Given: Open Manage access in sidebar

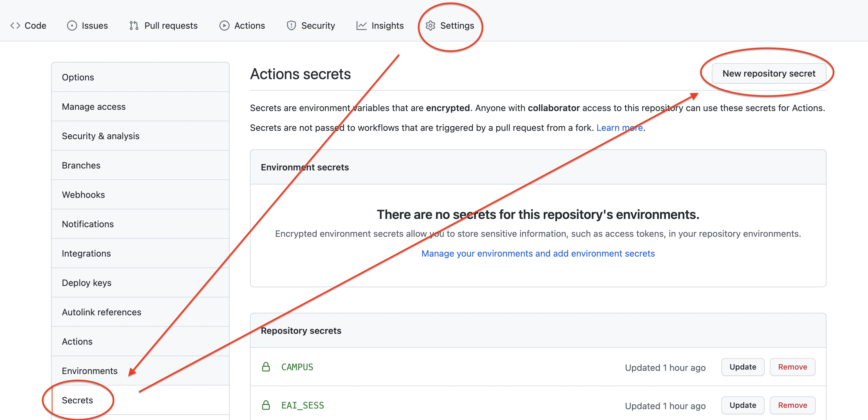Looking at the screenshot, I should (x=94, y=107).
